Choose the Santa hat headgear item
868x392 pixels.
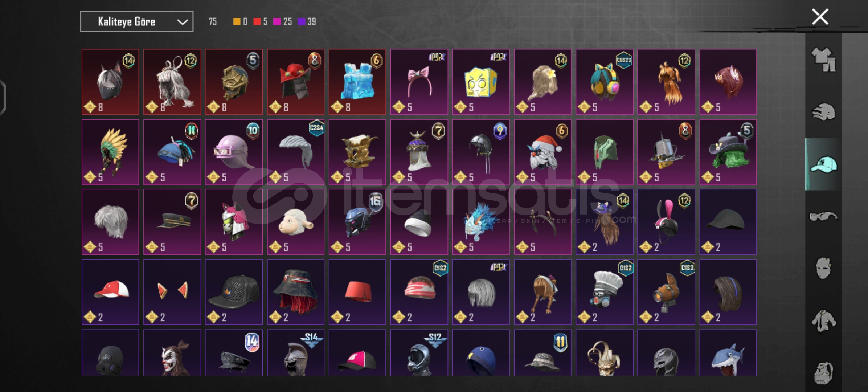click(x=542, y=152)
